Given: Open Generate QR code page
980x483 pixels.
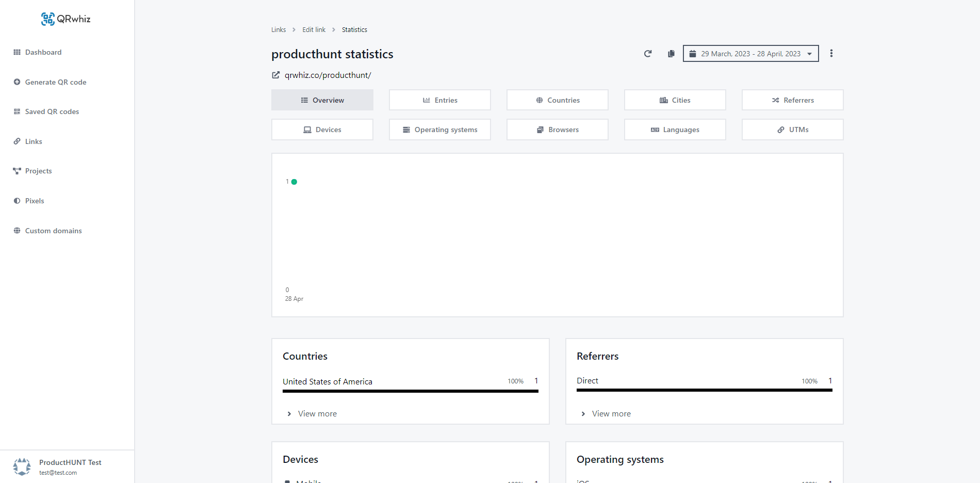Looking at the screenshot, I should point(56,82).
